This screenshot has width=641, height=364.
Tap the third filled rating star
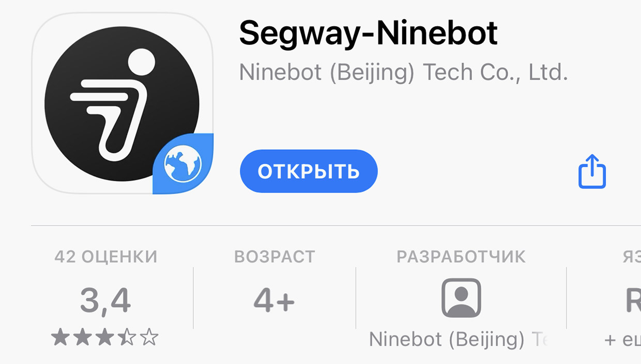pyautogui.click(x=104, y=338)
